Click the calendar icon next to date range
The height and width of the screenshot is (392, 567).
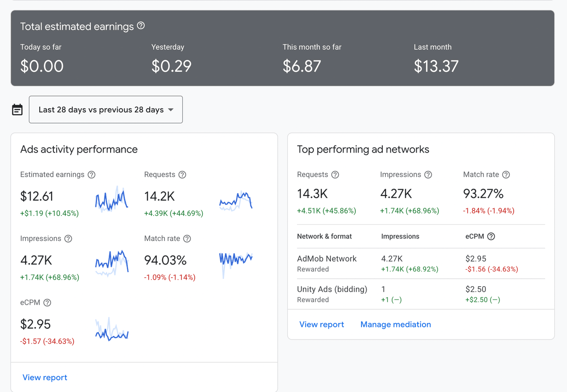[x=17, y=110]
